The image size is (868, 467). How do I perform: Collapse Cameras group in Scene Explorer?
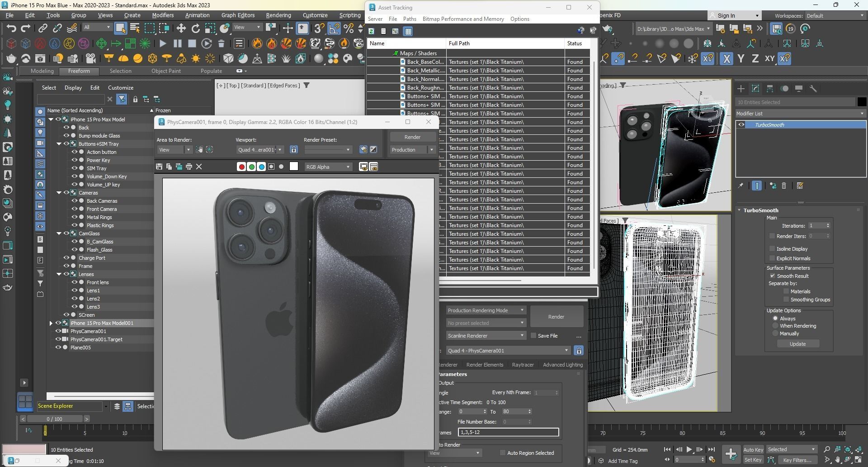pyautogui.click(x=59, y=193)
